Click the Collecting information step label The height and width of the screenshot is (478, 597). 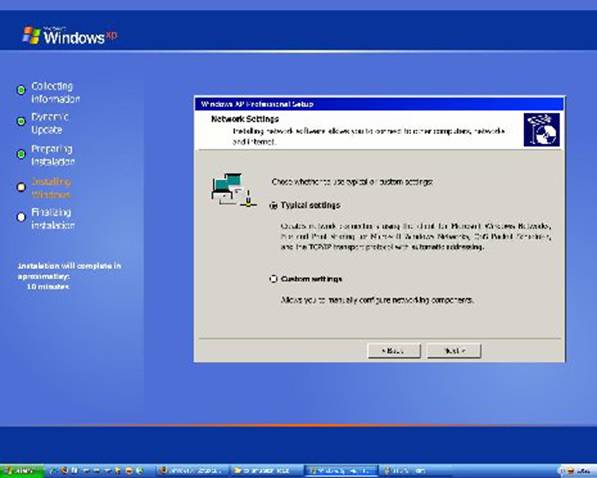pos(56,93)
